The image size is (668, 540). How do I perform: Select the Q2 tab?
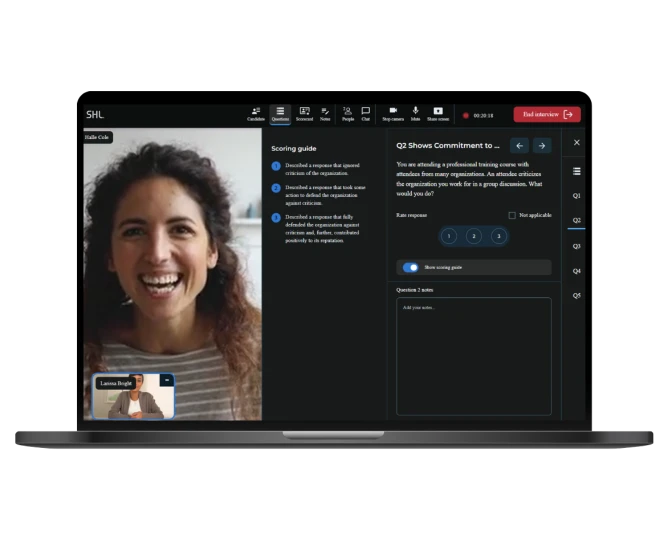point(576,220)
